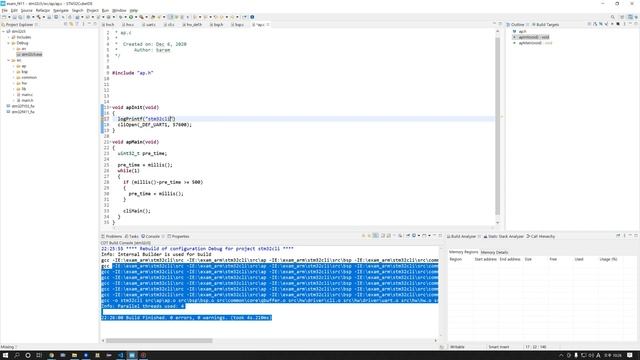Switch to the cli.c editor tab

(x=169, y=24)
